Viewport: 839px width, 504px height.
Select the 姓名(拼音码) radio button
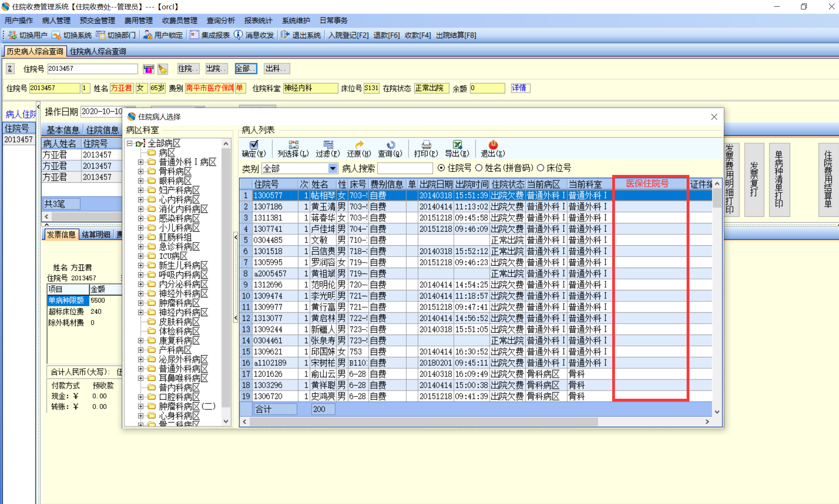point(479,168)
